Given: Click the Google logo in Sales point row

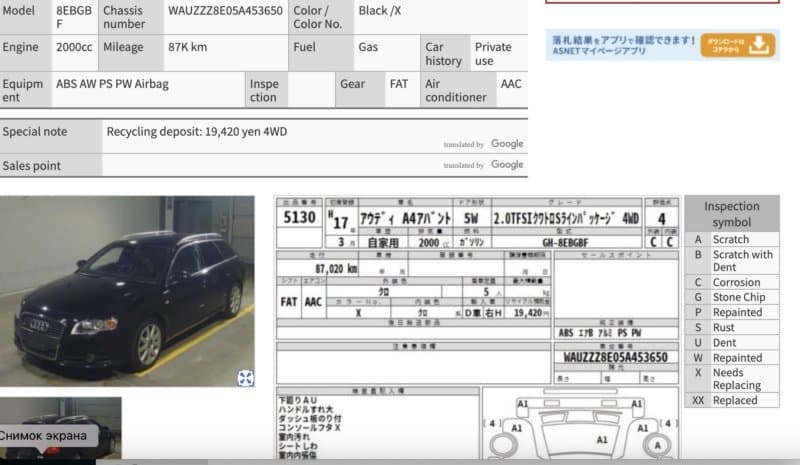Looking at the screenshot, I should (507, 164).
